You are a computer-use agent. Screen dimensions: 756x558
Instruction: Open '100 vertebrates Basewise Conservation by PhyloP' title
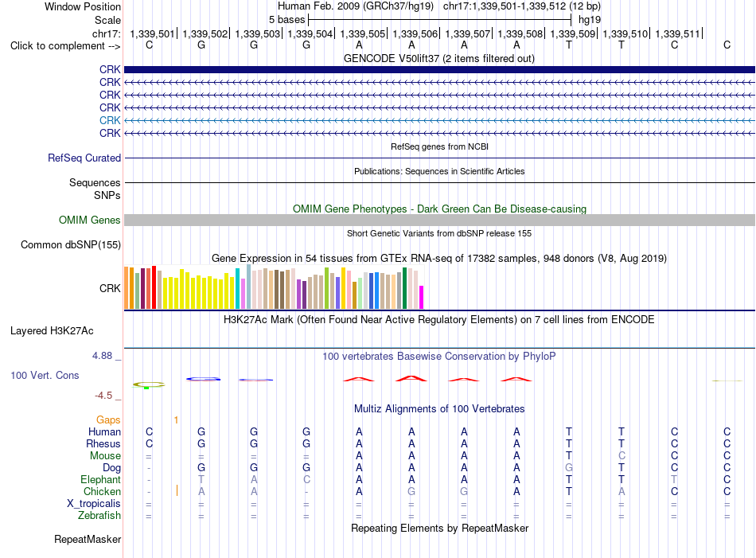439,356
